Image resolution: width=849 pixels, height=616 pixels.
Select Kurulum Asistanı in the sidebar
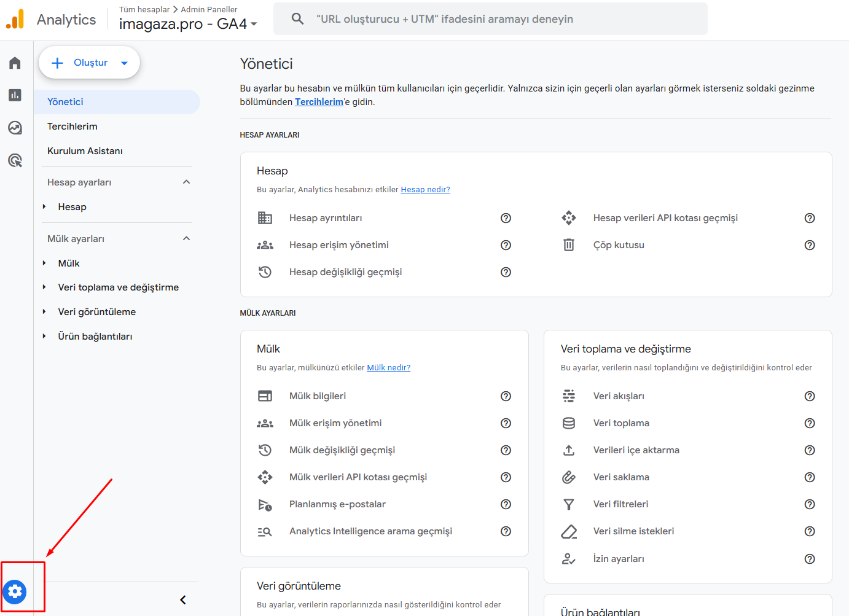coord(85,151)
